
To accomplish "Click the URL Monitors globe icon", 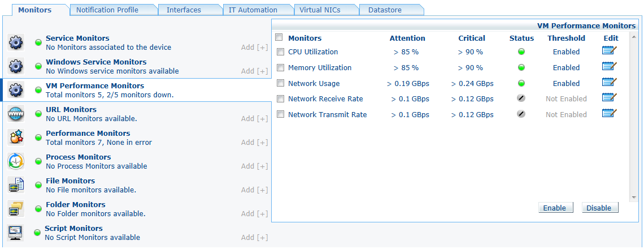I will click(x=16, y=114).
